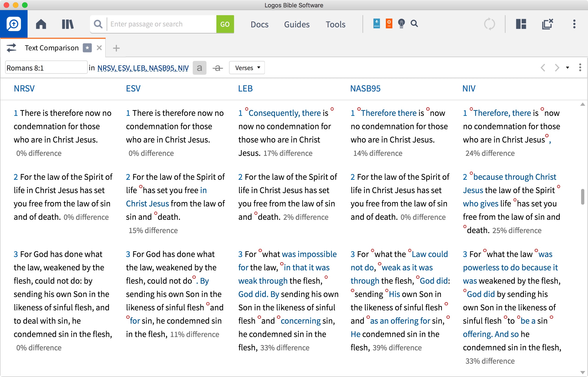
Task: Click 'because through Christ' in NIV verse 2
Action: click(x=515, y=177)
